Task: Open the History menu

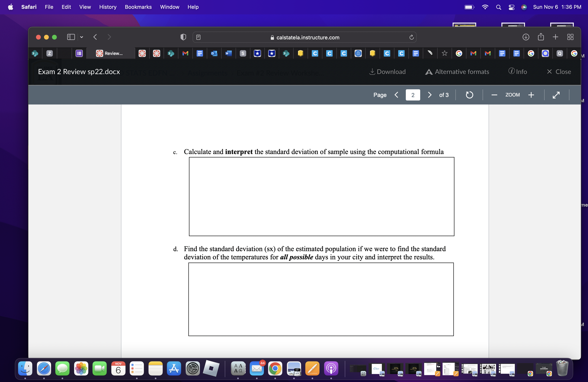Action: point(108,7)
